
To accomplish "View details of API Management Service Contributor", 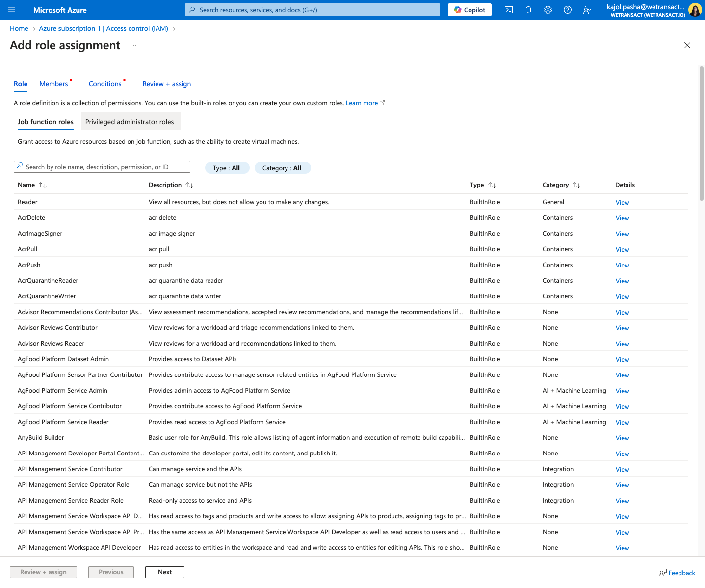I will coord(622,469).
